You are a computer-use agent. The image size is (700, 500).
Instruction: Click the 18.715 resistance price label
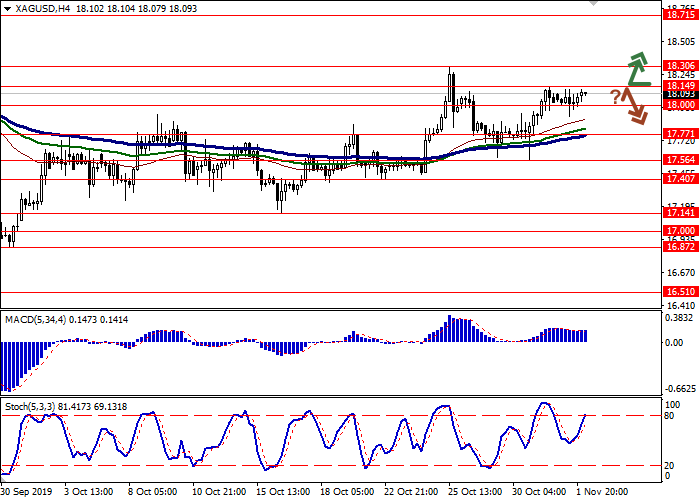point(680,15)
